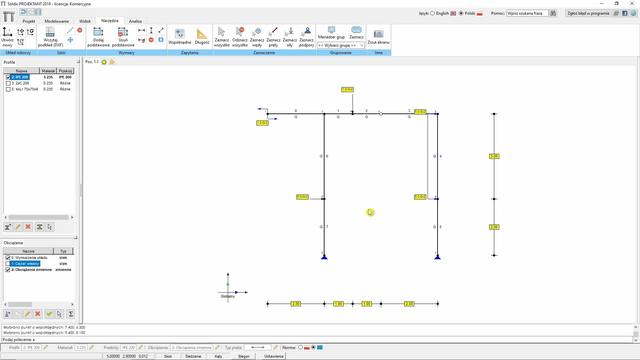Click the Siatka status bar button
This screenshot has width=640, height=360.
pyautogui.click(x=168, y=356)
